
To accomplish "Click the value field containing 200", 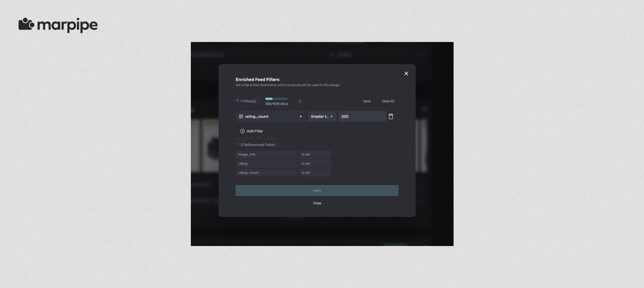I will pyautogui.click(x=362, y=117).
